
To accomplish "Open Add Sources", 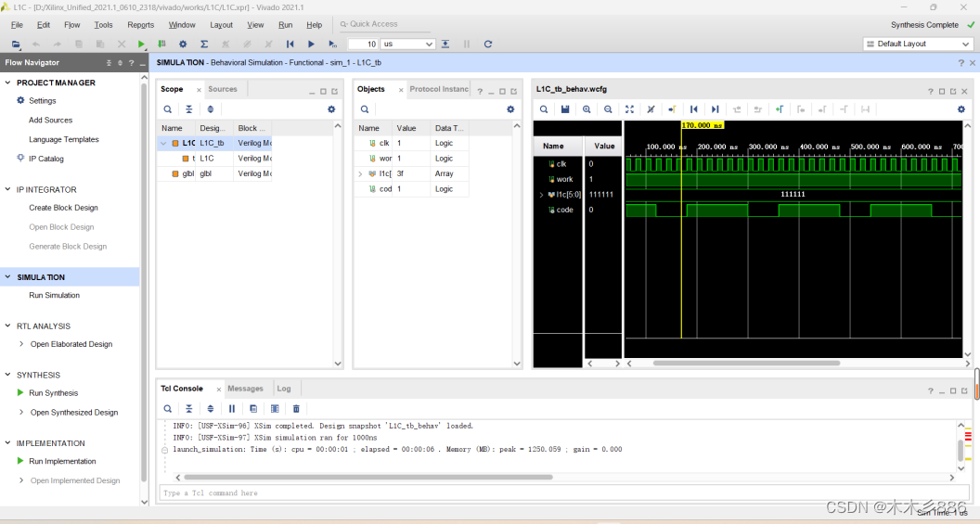I will [51, 120].
